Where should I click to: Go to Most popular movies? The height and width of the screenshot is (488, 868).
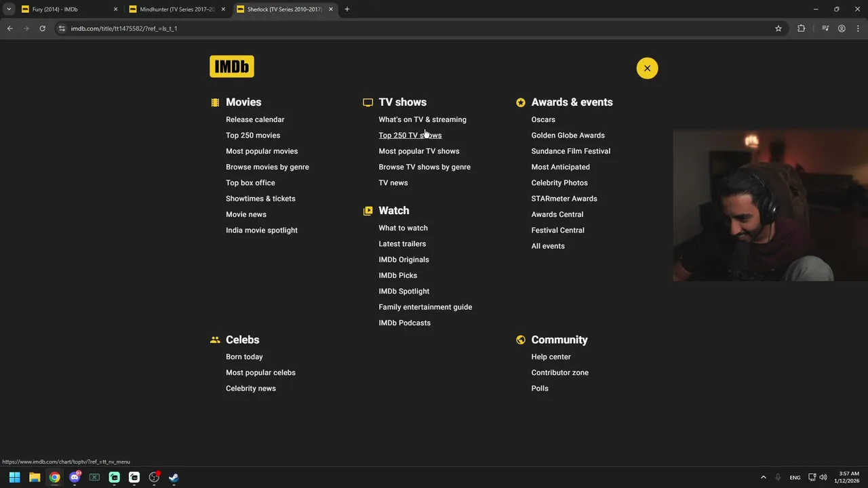262,151
